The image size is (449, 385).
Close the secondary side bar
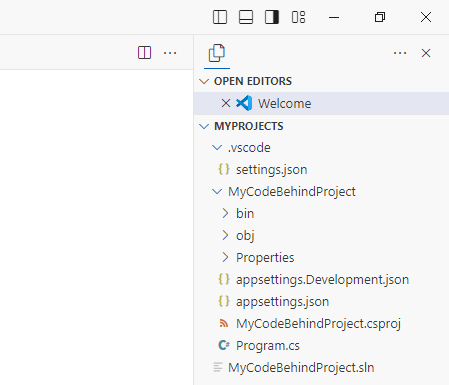pos(426,53)
